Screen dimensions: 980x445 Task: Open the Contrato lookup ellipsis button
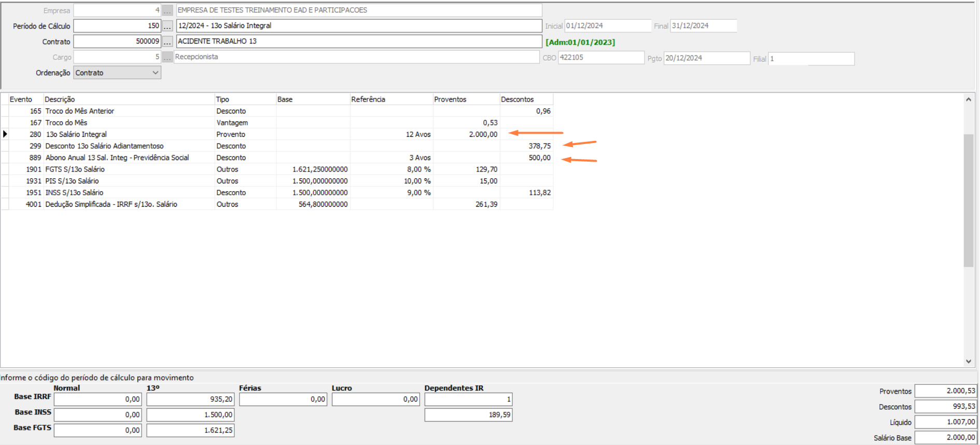[167, 41]
